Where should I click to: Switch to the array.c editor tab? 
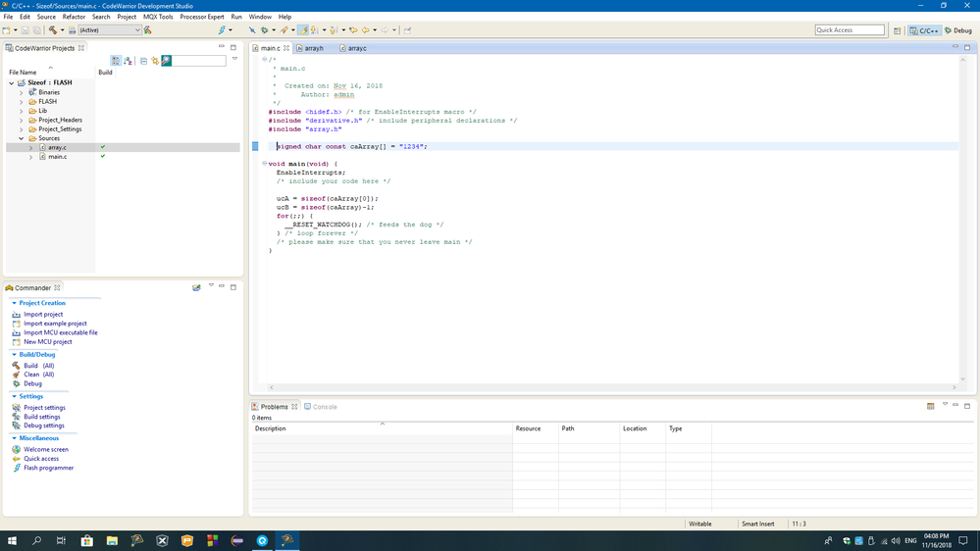[353, 48]
